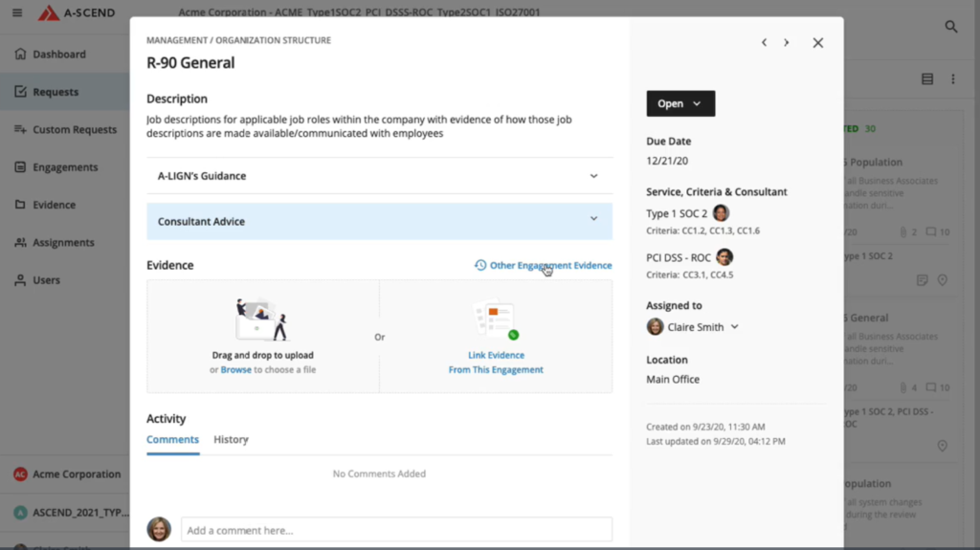Click the link evidence document illustration
980x550 pixels.
pos(496,319)
